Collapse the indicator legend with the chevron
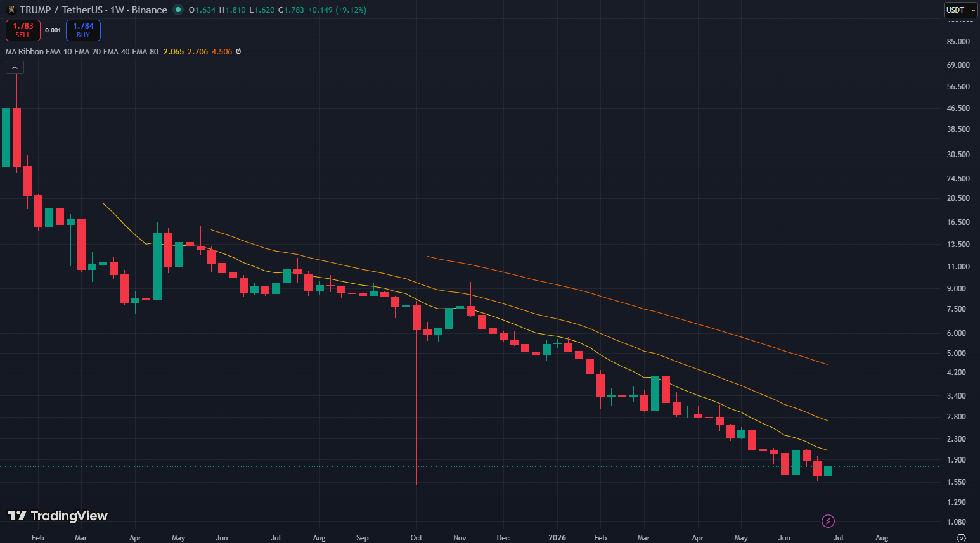The image size is (980, 543). pos(15,68)
